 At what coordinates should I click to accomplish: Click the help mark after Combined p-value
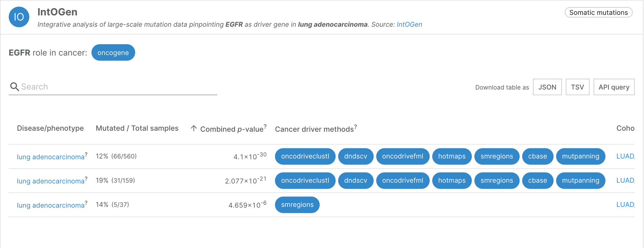[265, 126]
